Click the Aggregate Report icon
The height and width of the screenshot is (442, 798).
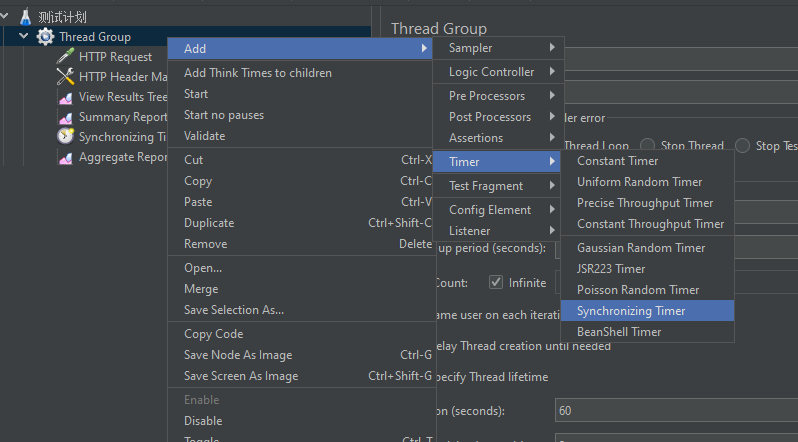(x=65, y=157)
